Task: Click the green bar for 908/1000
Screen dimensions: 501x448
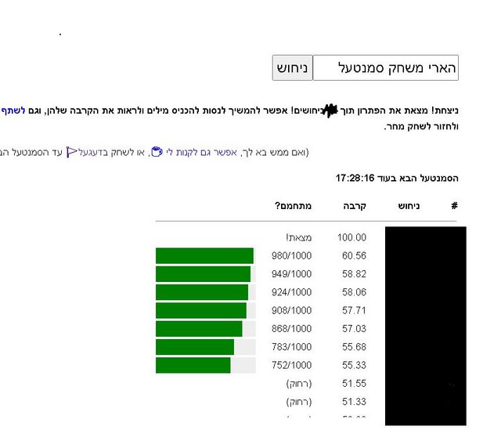Action: coord(201,310)
